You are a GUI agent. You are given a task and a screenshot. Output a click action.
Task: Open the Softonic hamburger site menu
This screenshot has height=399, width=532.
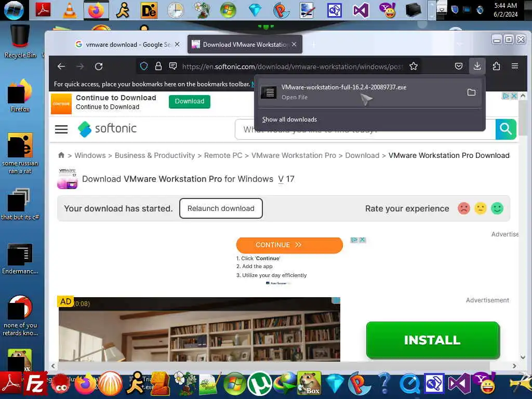click(61, 129)
